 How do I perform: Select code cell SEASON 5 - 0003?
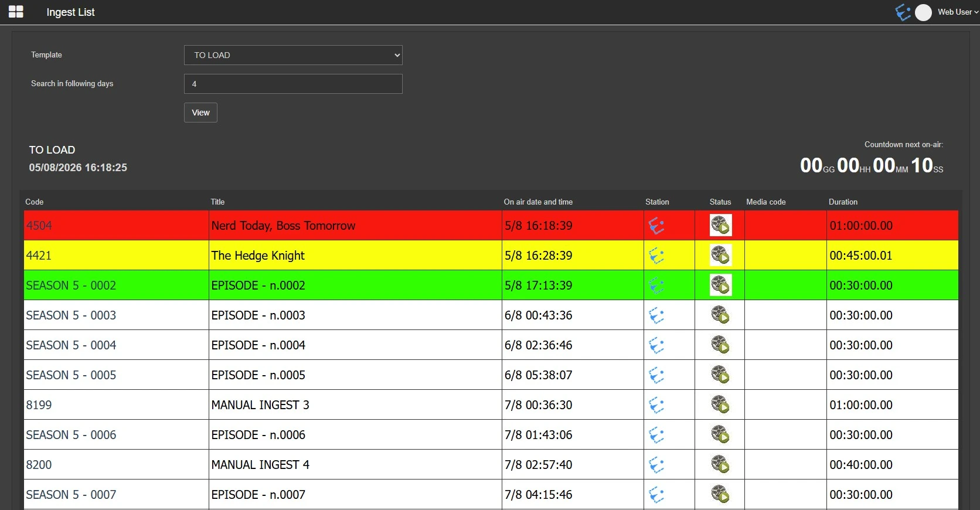(x=116, y=315)
